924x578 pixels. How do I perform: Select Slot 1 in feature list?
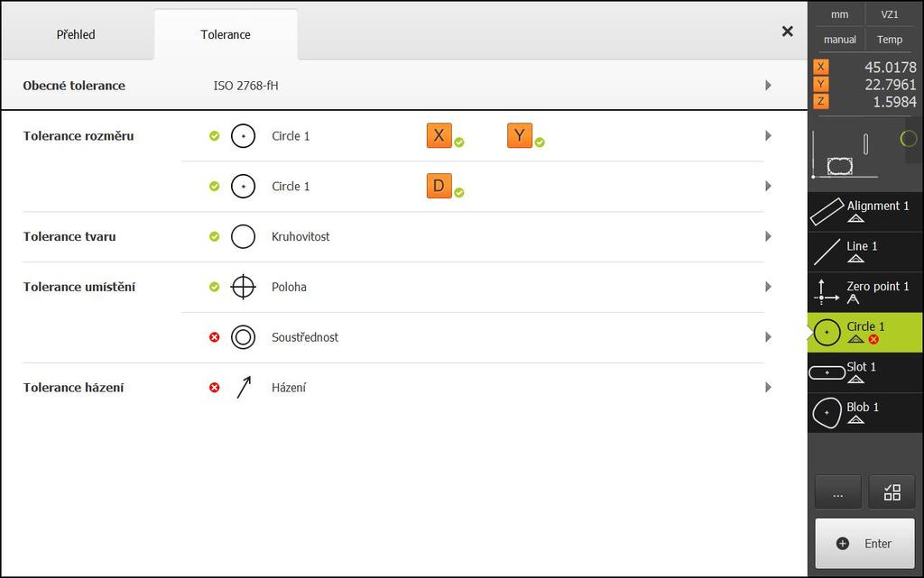click(x=865, y=372)
